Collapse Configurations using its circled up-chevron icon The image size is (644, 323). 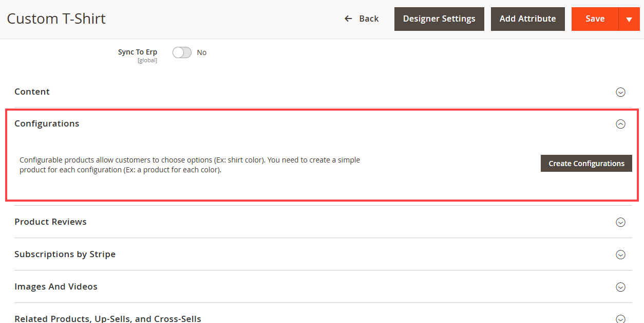click(620, 124)
